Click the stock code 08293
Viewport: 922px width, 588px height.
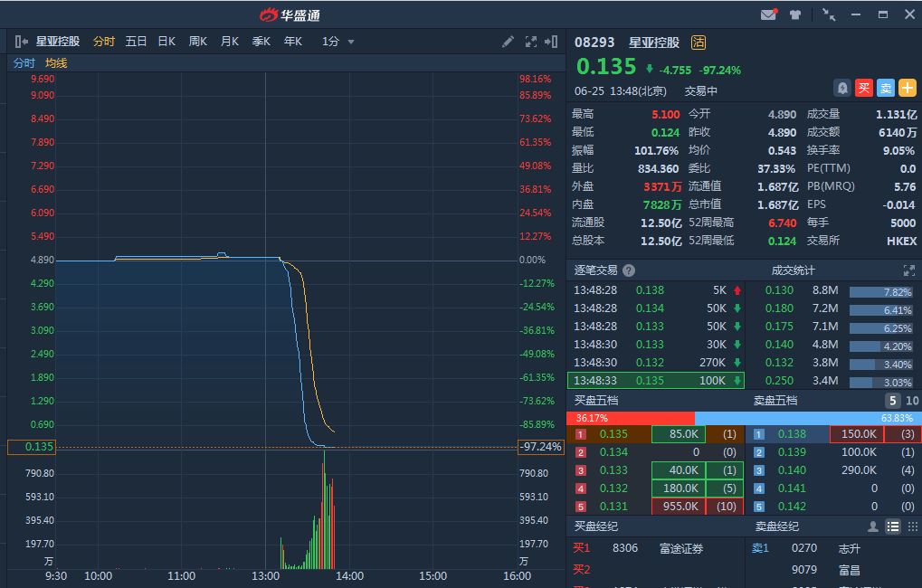click(x=594, y=43)
